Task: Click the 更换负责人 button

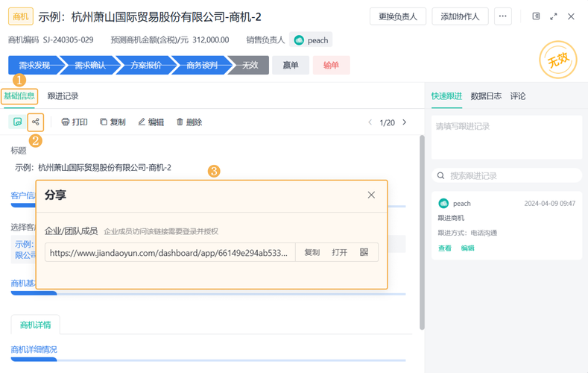Action: (x=398, y=16)
